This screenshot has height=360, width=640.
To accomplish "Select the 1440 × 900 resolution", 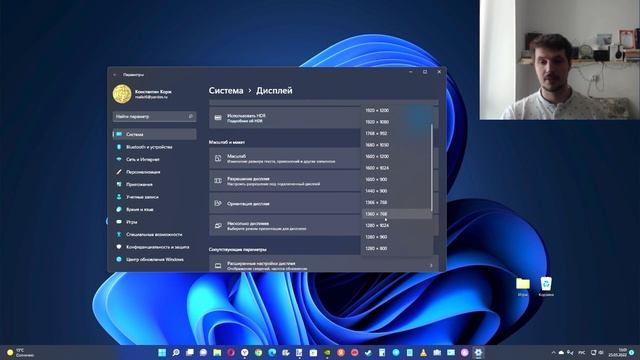I will click(396, 191).
